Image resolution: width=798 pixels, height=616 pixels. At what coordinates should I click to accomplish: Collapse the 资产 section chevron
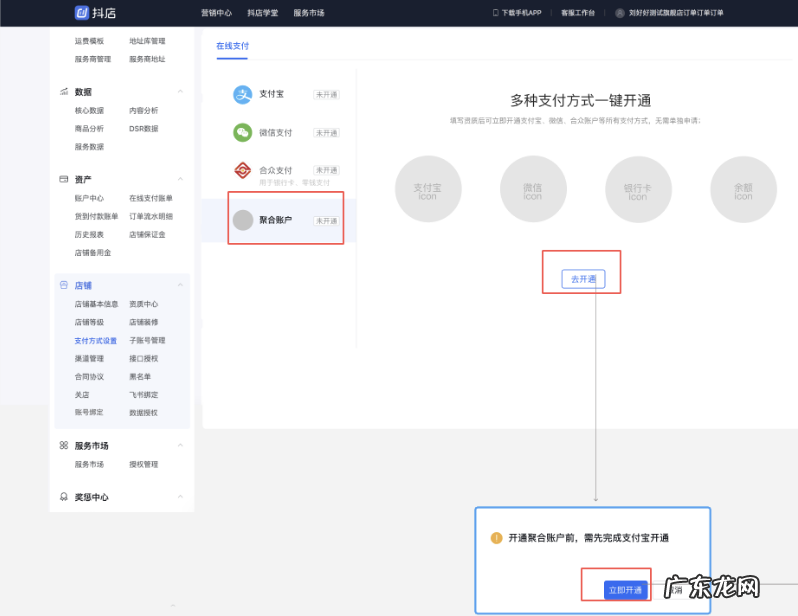[180, 179]
